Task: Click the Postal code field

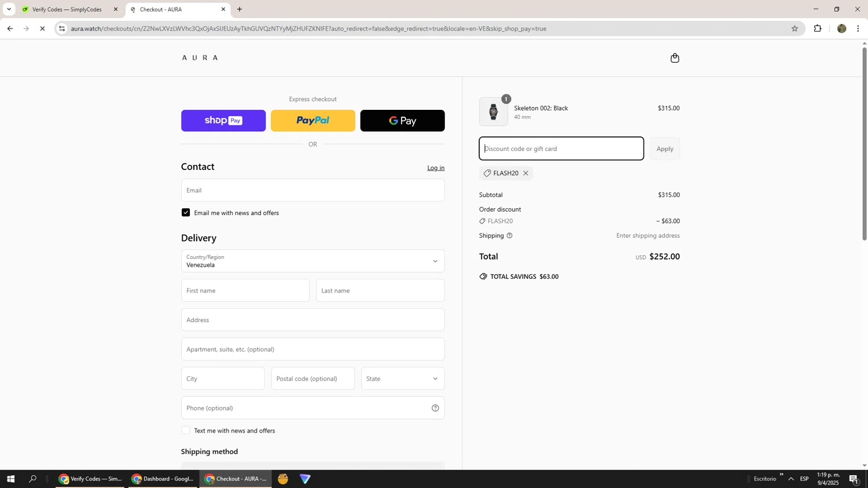Action: coord(313,379)
